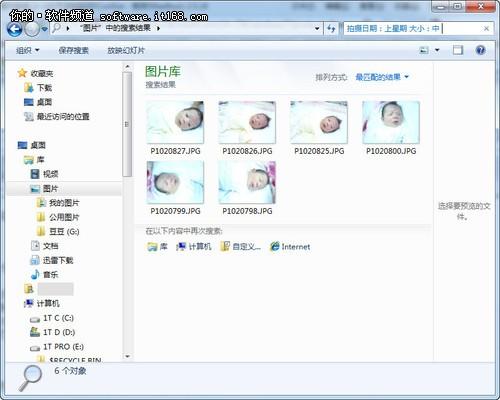The height and width of the screenshot is (400, 500).
Task: Click the refresh icon beside address bar
Action: click(331, 29)
